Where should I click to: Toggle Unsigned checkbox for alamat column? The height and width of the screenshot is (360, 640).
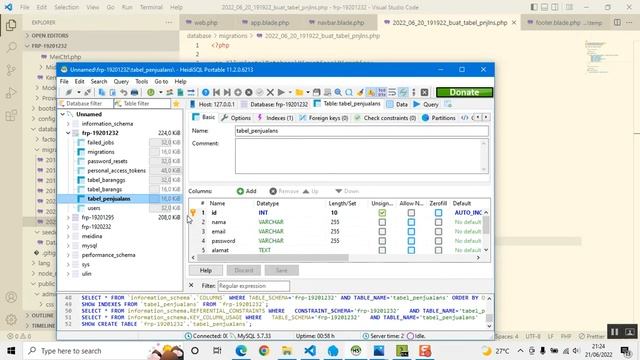tap(382, 250)
